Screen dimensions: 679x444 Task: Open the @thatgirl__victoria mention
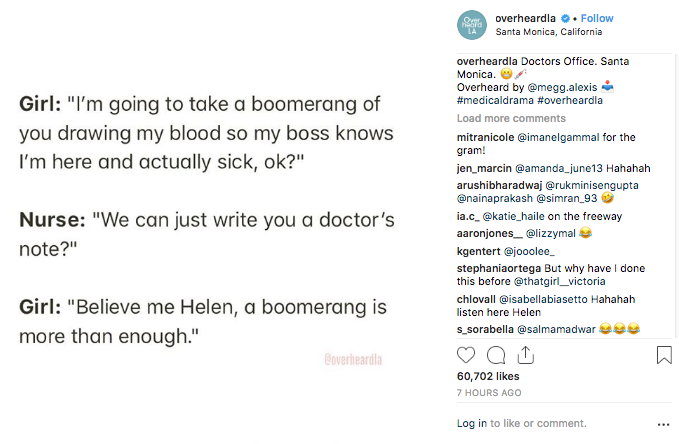click(559, 282)
